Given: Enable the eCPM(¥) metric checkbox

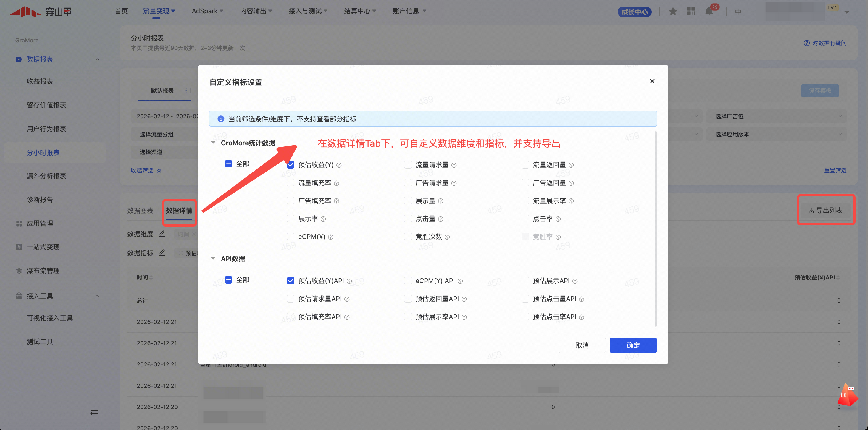Looking at the screenshot, I should pos(291,237).
